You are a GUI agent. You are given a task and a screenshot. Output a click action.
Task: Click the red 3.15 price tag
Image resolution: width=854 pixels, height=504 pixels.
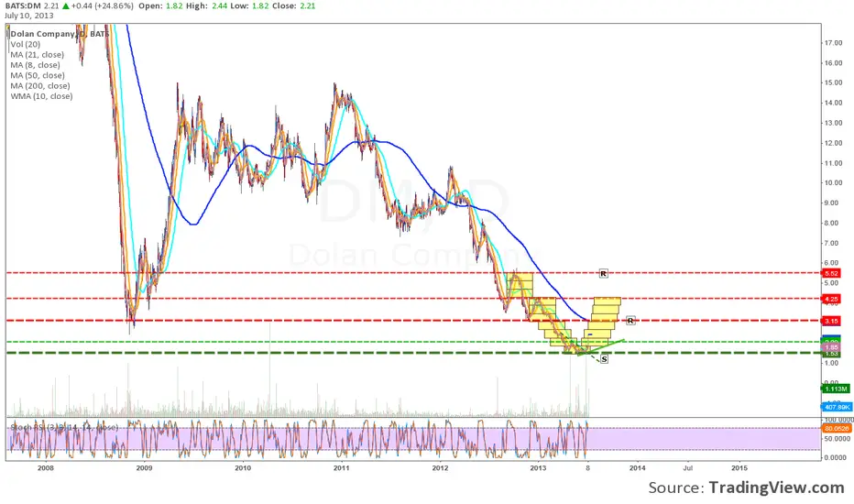pyautogui.click(x=831, y=321)
